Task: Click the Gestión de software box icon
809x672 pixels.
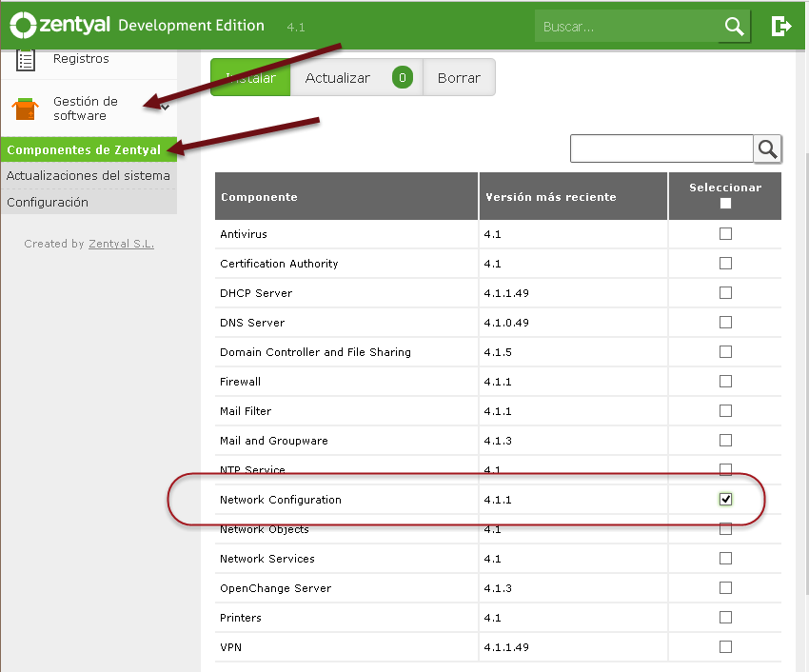Action: [26, 109]
